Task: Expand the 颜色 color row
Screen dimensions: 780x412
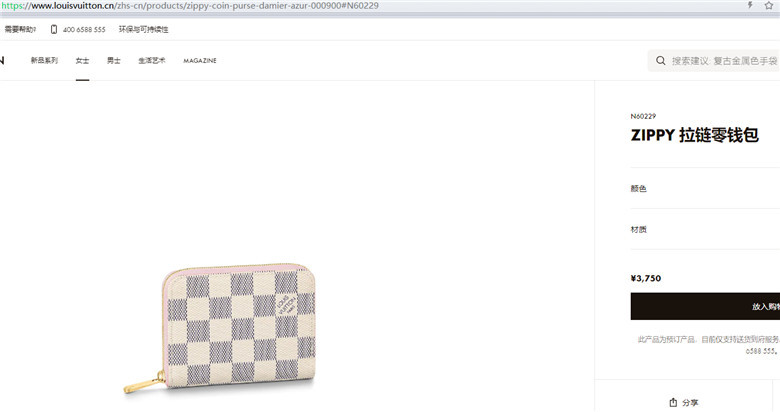Action: pyautogui.click(x=705, y=188)
